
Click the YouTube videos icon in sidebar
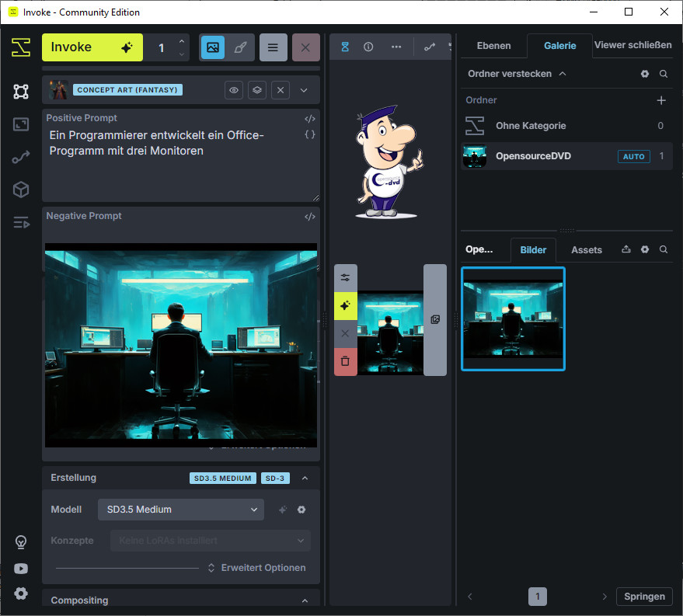tap(21, 569)
